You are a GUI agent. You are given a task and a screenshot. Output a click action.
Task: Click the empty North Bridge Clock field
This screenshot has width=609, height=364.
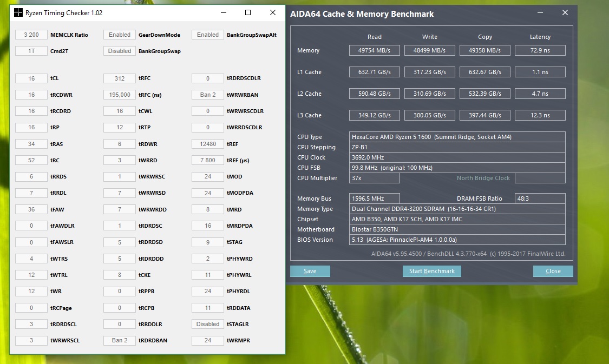(540, 178)
